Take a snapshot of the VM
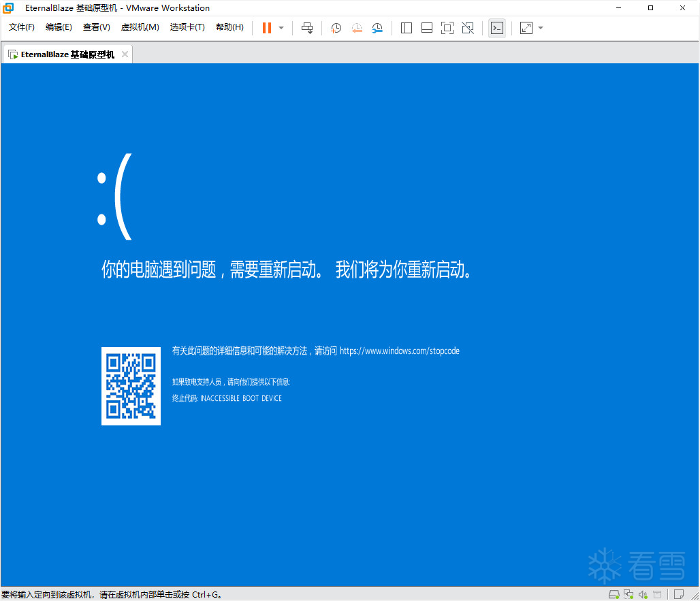The image size is (700, 601). click(336, 28)
